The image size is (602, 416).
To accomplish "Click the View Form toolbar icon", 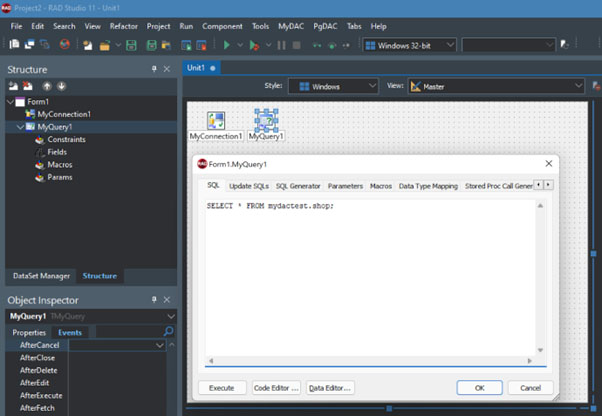I will [x=30, y=45].
